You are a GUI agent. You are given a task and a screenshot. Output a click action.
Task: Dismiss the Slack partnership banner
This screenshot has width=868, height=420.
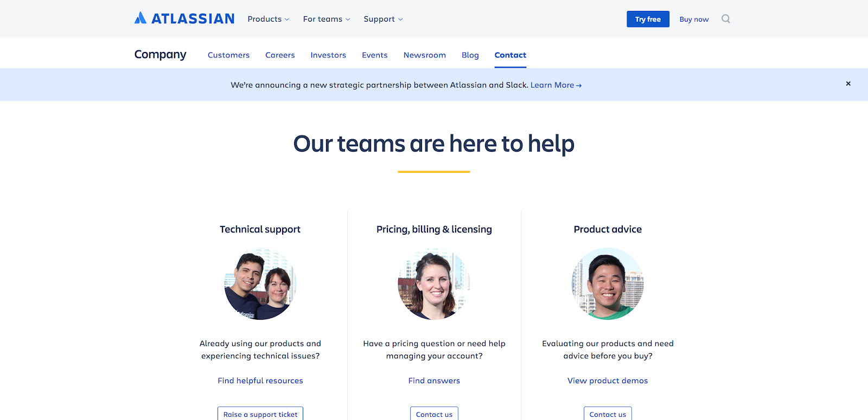pyautogui.click(x=848, y=83)
